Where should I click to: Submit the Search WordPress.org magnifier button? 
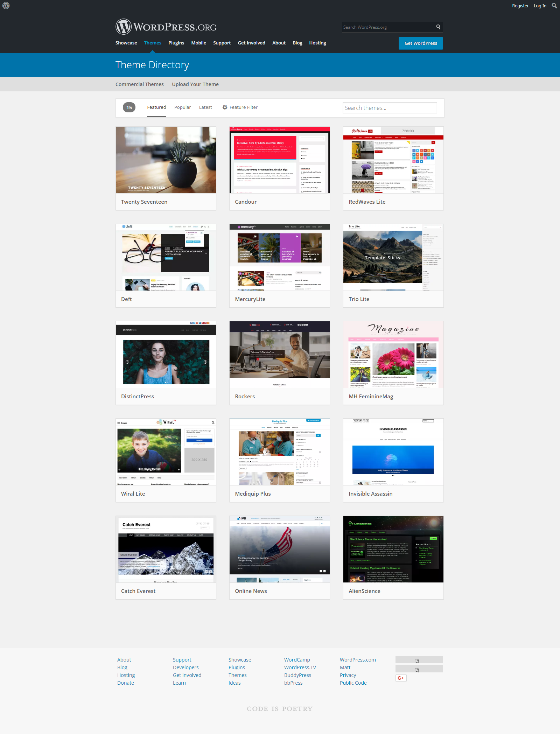(438, 27)
